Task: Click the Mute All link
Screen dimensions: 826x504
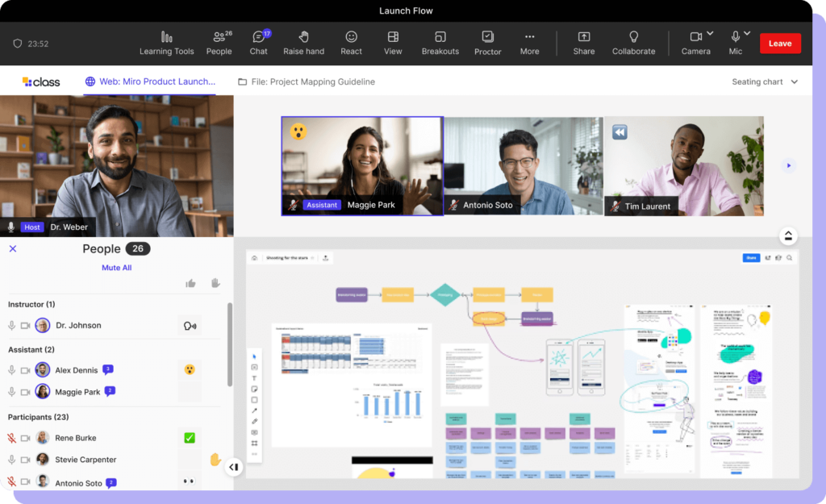Action: [116, 268]
